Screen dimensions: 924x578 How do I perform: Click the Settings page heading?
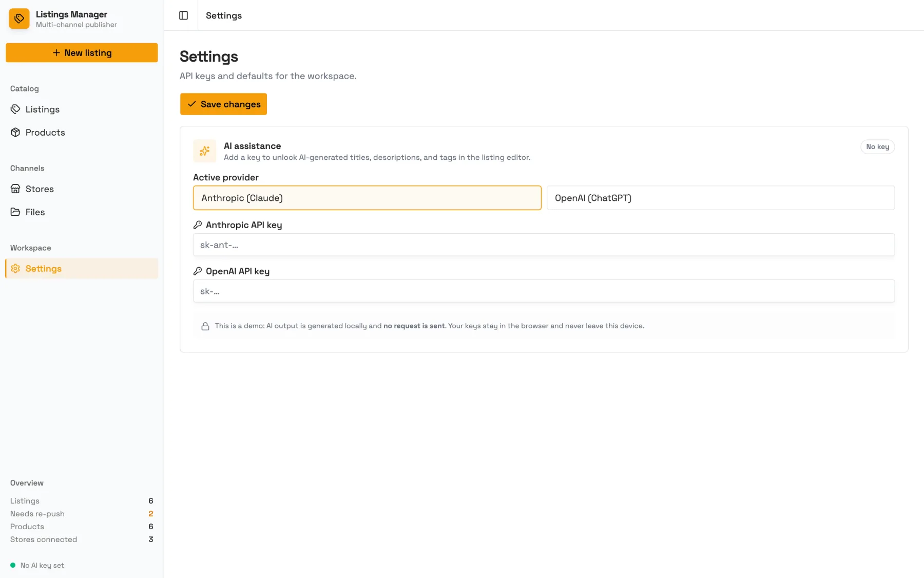(x=209, y=57)
